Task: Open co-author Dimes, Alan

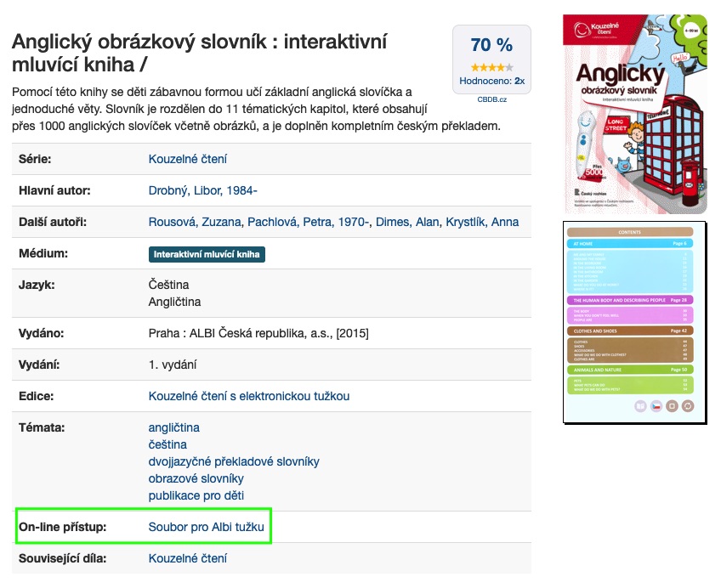Action: click(407, 222)
